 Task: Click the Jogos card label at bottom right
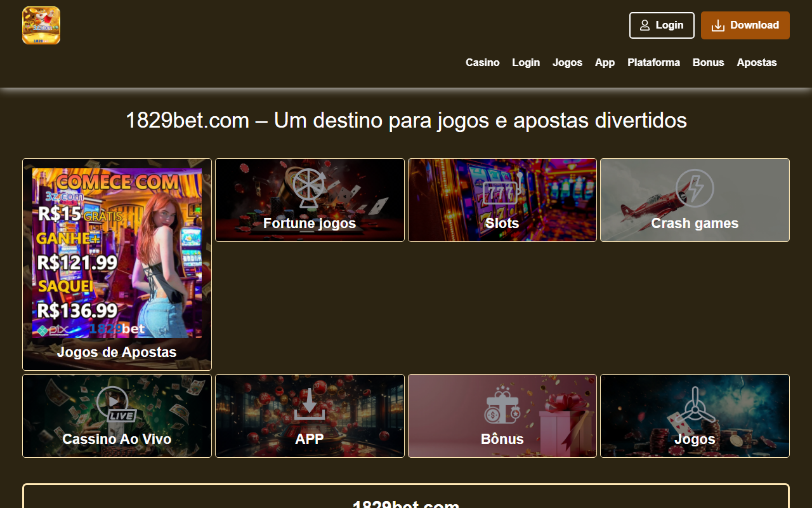click(x=695, y=439)
